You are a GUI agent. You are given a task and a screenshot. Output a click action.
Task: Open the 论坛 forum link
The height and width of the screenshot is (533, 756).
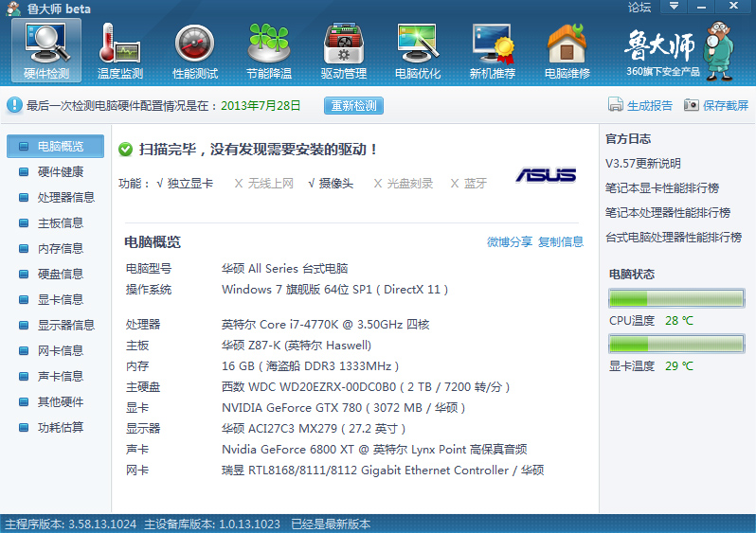point(639,8)
